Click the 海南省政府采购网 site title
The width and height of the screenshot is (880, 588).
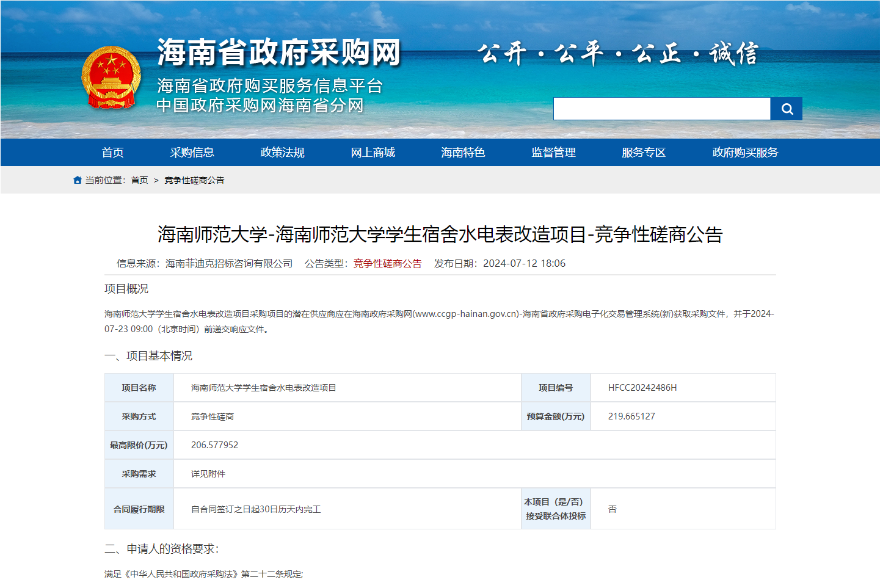coord(278,53)
